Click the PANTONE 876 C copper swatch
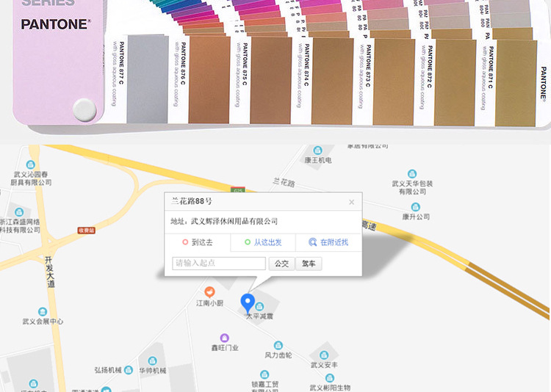Image resolution: width=551 pixels, height=392 pixels. (x=209, y=80)
